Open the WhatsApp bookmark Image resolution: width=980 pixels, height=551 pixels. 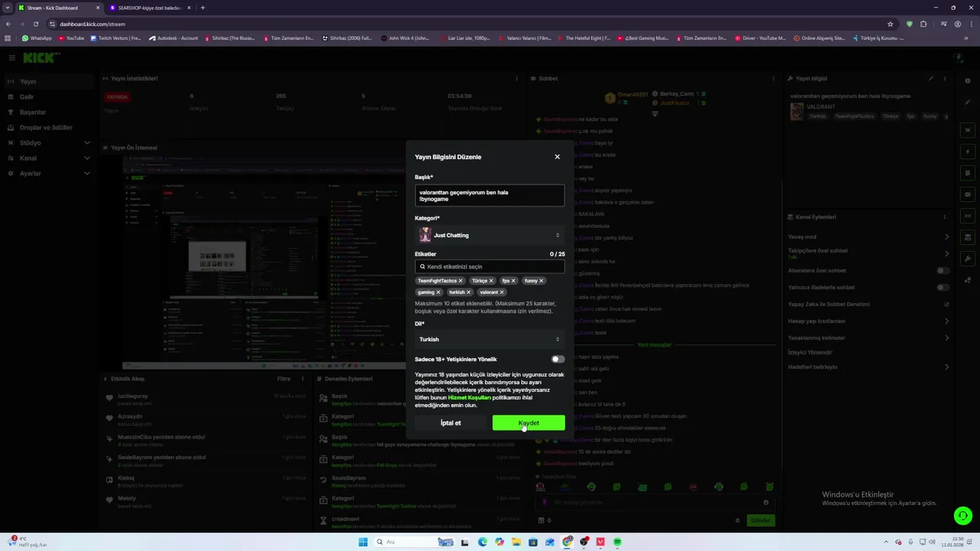click(x=37, y=38)
